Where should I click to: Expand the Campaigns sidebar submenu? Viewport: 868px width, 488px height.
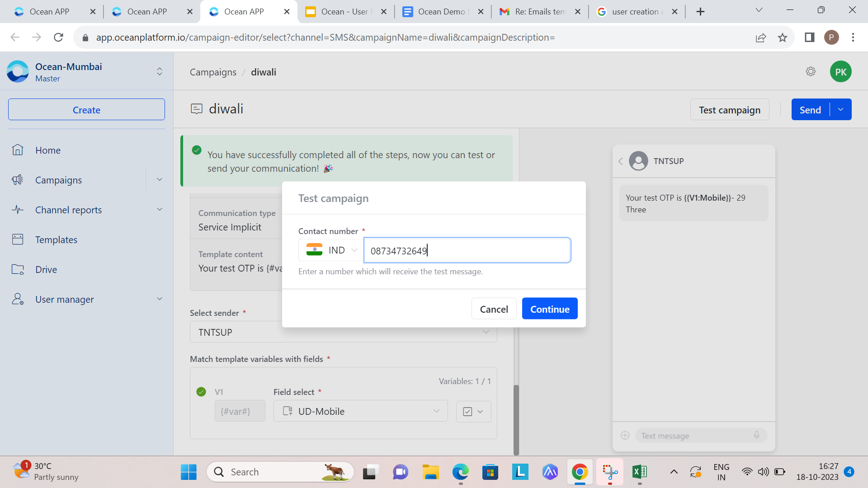(x=160, y=180)
